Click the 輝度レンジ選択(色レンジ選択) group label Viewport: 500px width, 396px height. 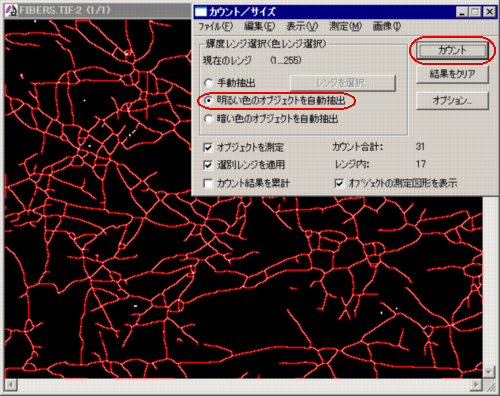click(266, 43)
